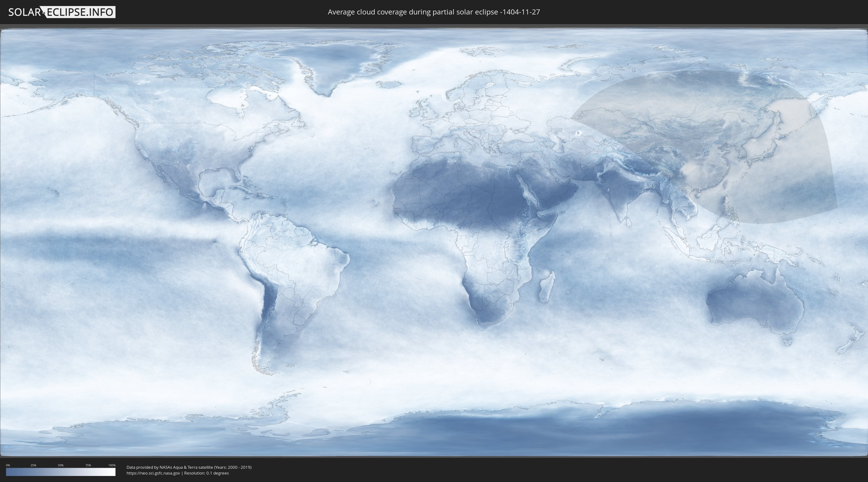The image size is (868, 482).
Task: Click the cloud coverage color gradient legend bar
Action: (x=61, y=472)
